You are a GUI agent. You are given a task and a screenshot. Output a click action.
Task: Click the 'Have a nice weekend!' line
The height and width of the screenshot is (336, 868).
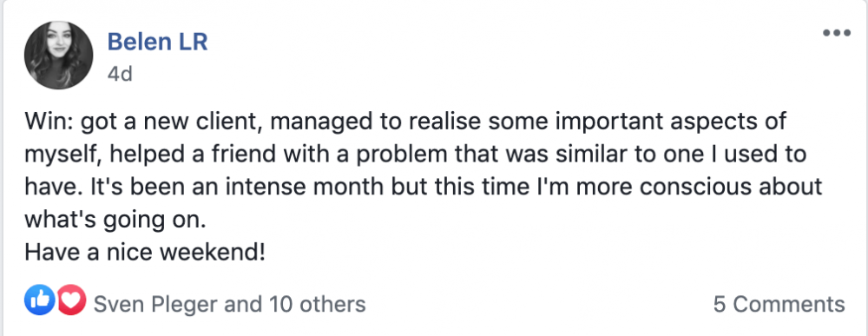point(145,253)
